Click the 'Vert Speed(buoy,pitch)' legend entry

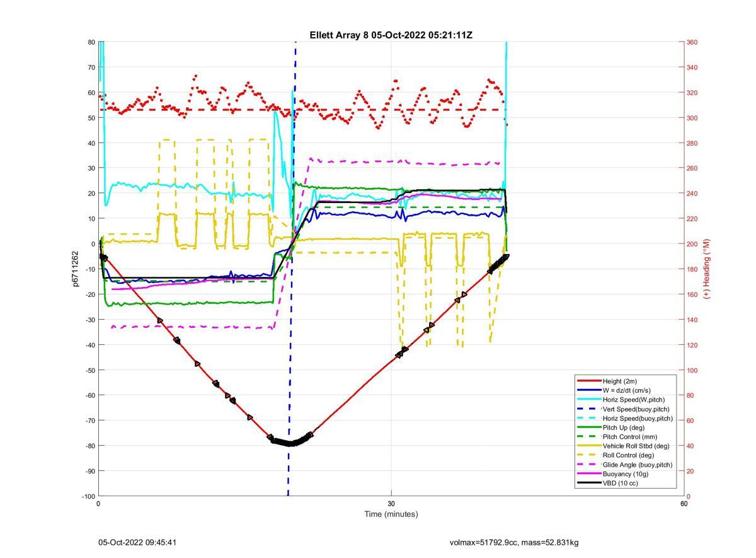click(x=624, y=409)
